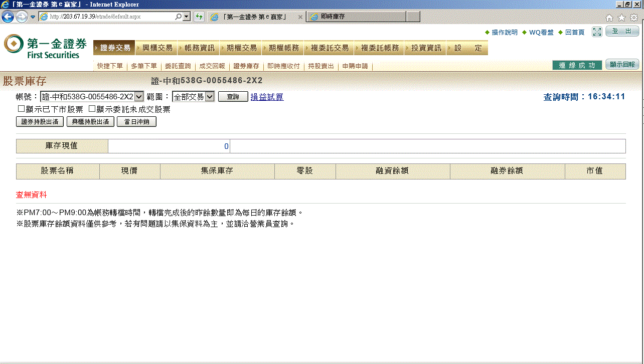
Task: Restore down the Internet Explorer window
Action: (x=627, y=4)
